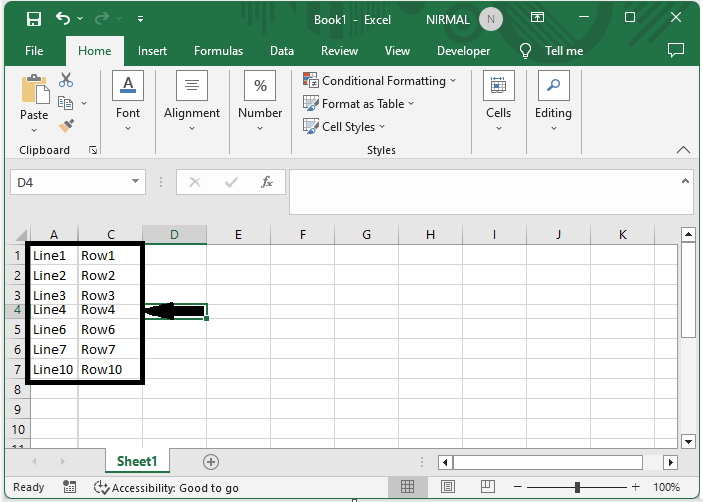Select the Format Painter brush
This screenshot has height=502, width=703.
66,126
